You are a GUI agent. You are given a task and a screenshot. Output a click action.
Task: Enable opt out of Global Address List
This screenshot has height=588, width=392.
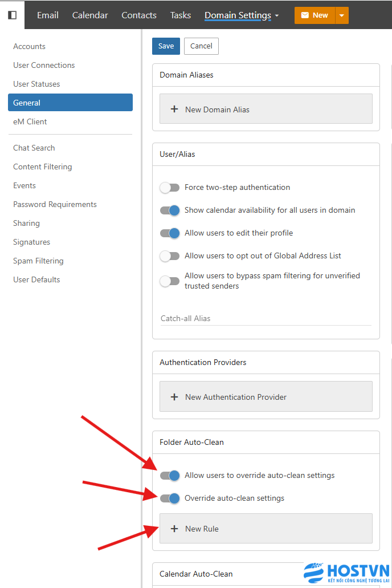170,256
